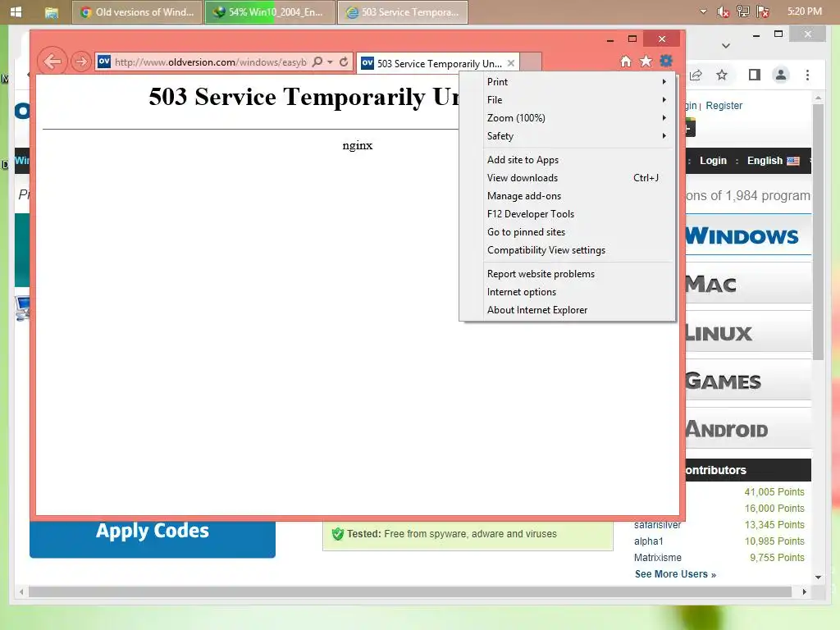
Task: Open Internet options
Action: pyautogui.click(x=568, y=292)
